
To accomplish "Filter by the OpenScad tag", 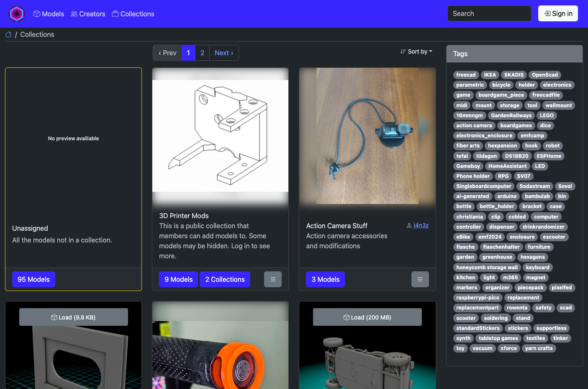I will pyautogui.click(x=545, y=75).
